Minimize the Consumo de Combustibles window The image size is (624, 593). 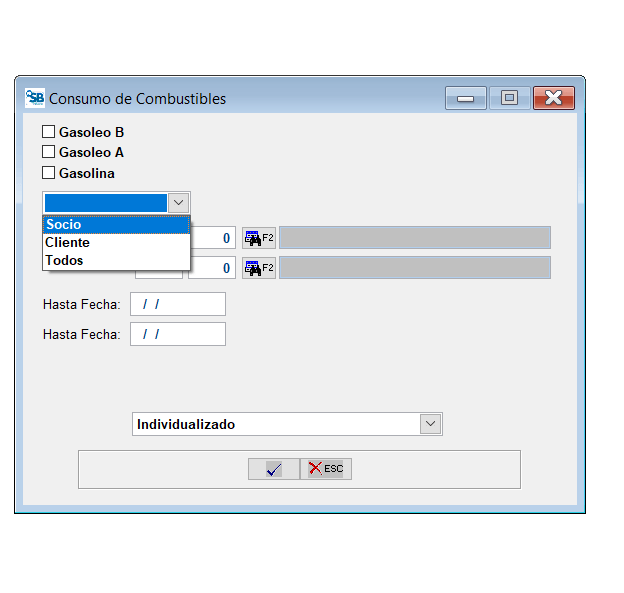[465, 98]
